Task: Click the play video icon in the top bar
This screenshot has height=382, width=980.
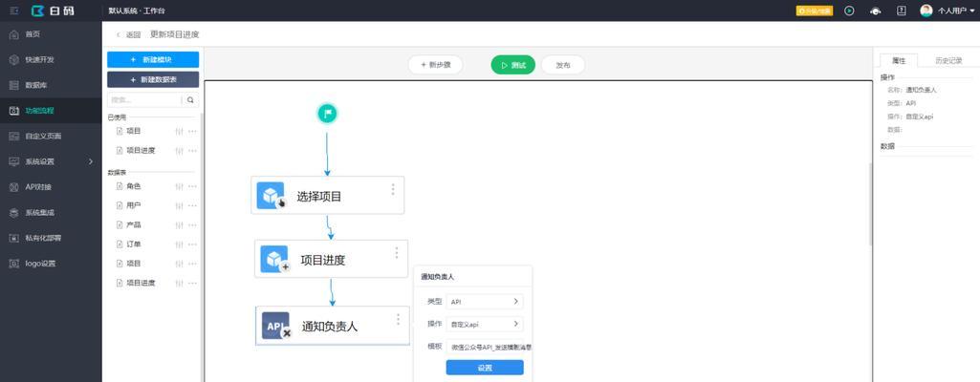Action: (x=849, y=11)
